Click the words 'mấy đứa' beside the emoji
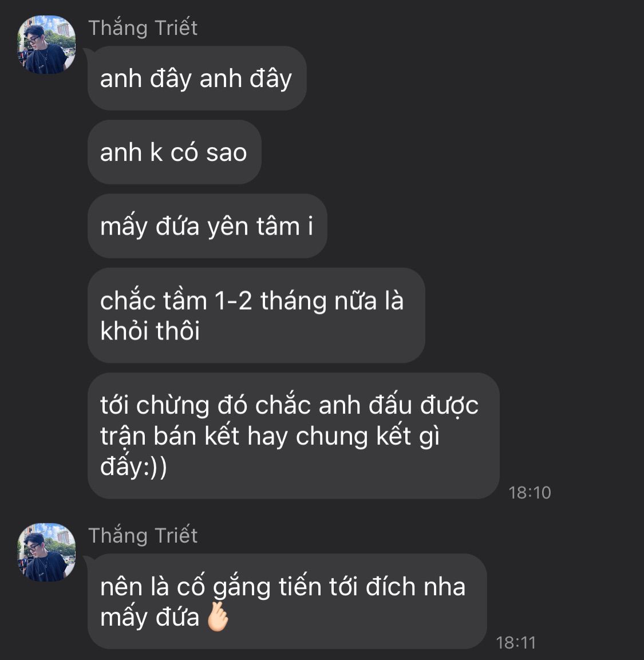The width and height of the screenshot is (644, 660). click(149, 618)
